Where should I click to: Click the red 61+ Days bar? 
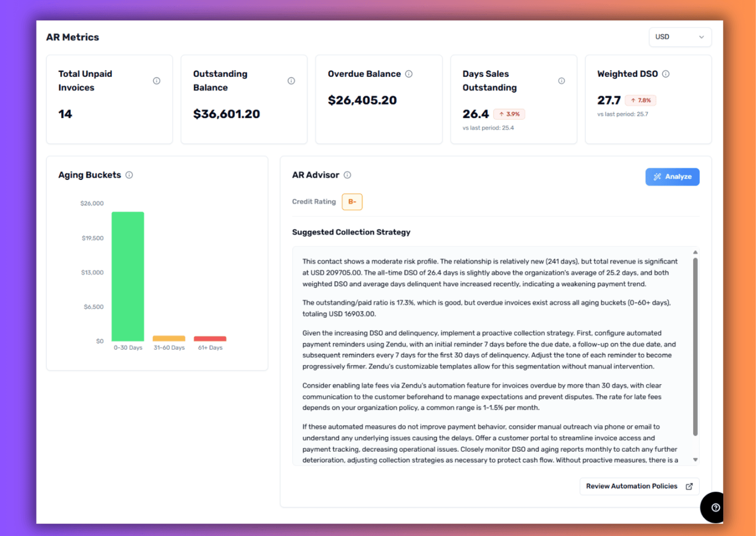coord(210,338)
